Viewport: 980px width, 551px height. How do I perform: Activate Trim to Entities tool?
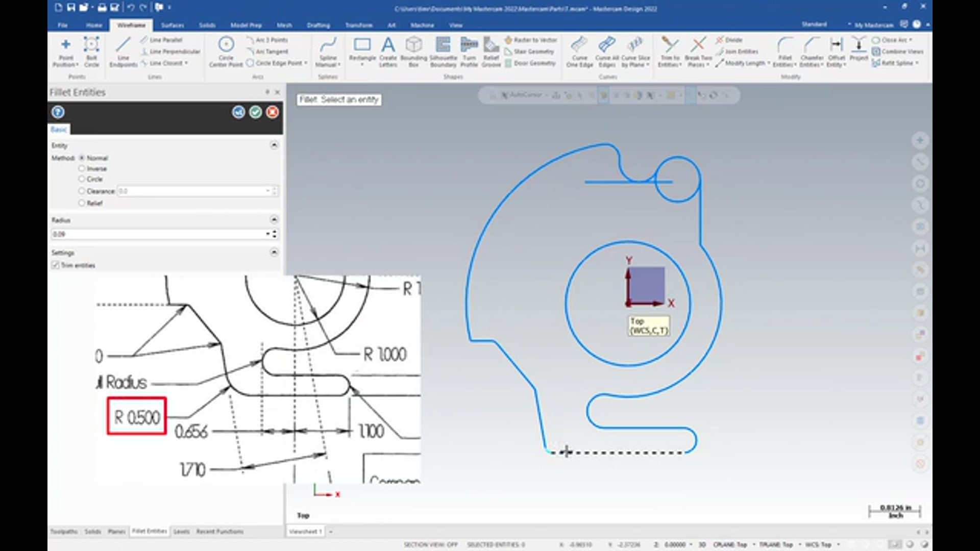tap(670, 52)
